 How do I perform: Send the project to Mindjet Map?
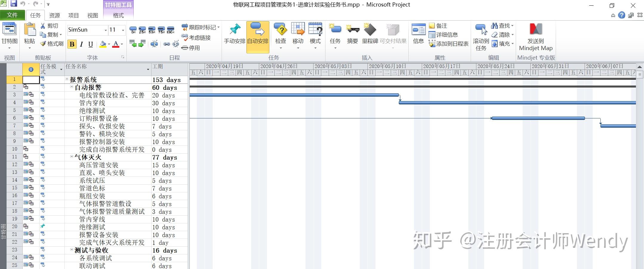pyautogui.click(x=535, y=36)
